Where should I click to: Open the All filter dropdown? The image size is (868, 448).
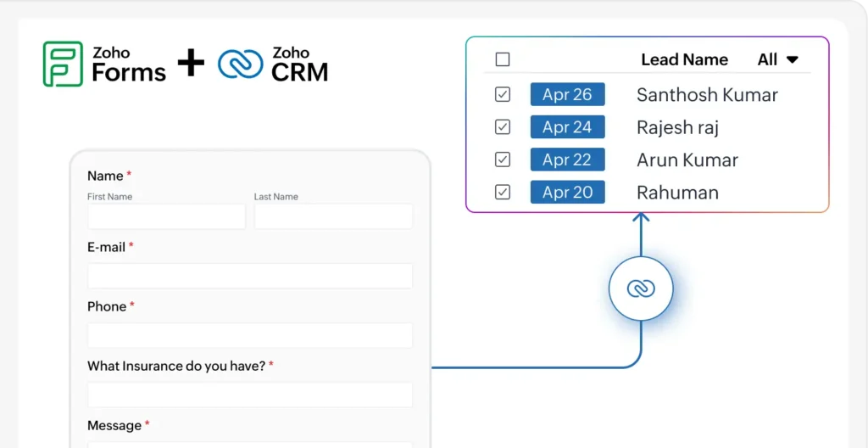[778, 59]
